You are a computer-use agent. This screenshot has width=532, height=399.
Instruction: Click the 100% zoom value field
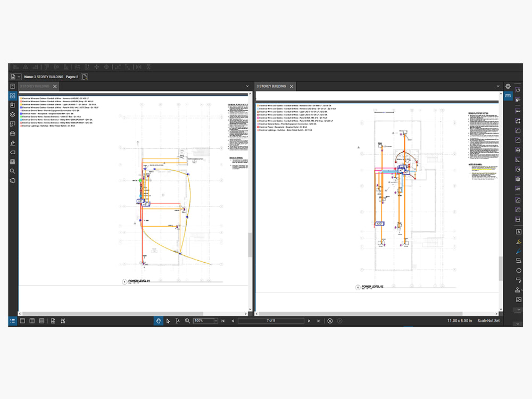pyautogui.click(x=203, y=321)
